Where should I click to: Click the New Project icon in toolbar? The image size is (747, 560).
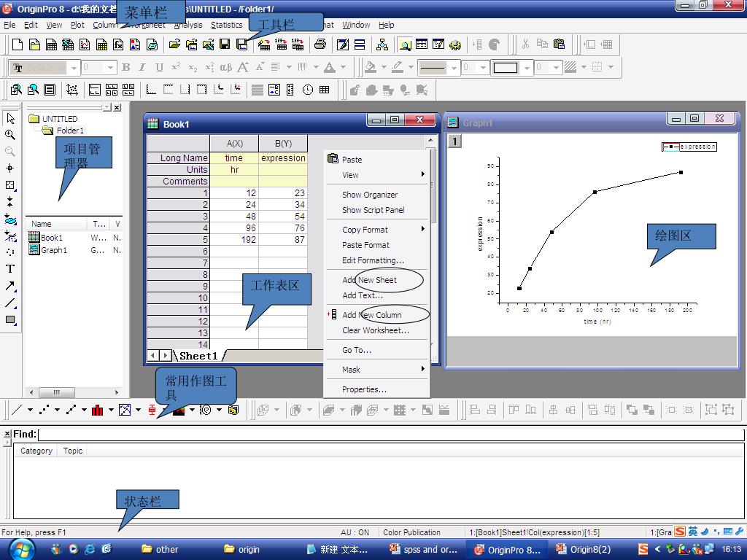[18, 44]
